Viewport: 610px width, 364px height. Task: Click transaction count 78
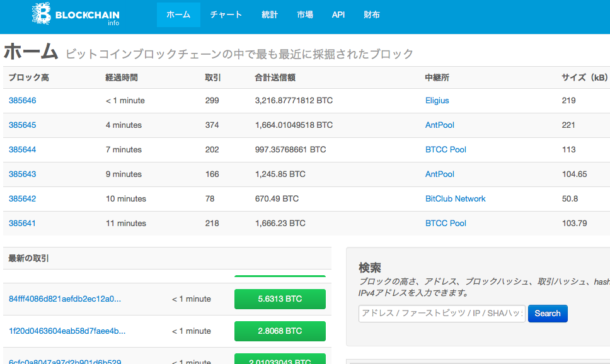pyautogui.click(x=210, y=199)
